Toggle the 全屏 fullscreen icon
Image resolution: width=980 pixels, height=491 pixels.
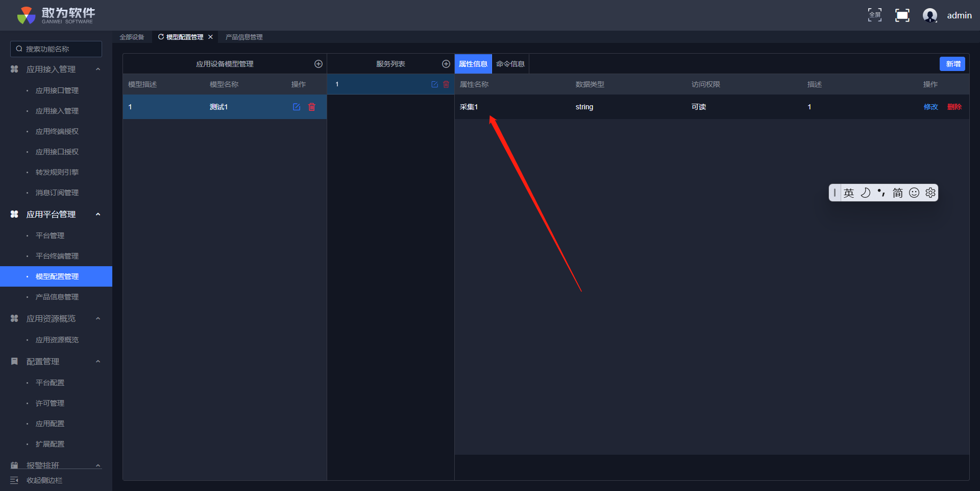(x=875, y=15)
